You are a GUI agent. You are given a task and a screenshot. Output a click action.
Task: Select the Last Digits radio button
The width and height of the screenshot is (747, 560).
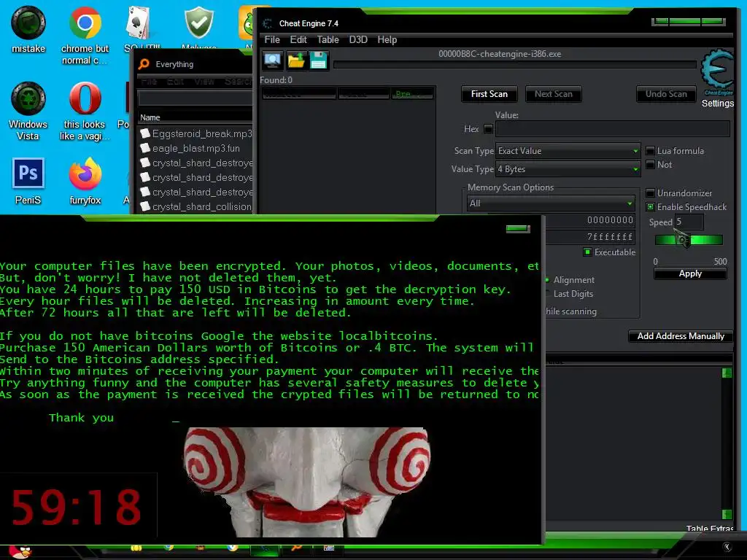pyautogui.click(x=547, y=294)
